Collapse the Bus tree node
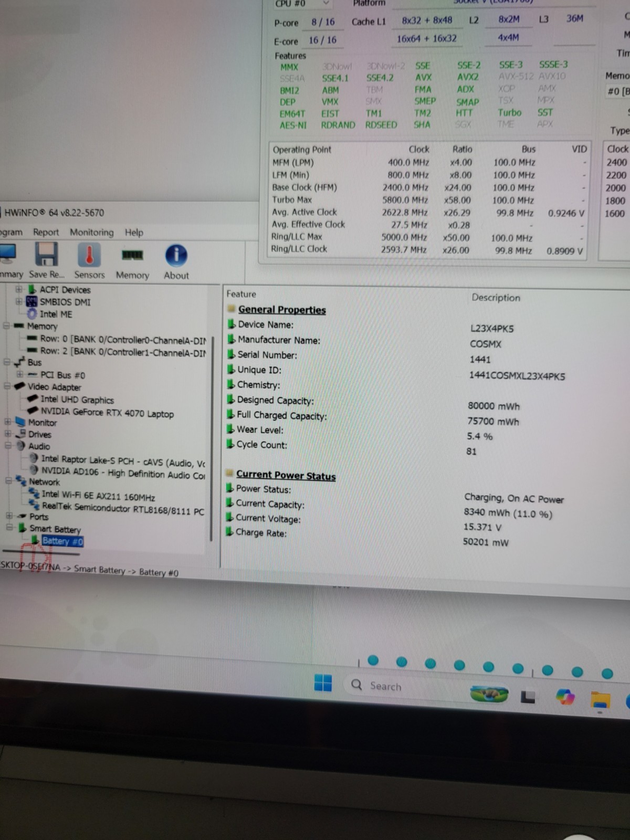The image size is (630, 840). (7, 362)
